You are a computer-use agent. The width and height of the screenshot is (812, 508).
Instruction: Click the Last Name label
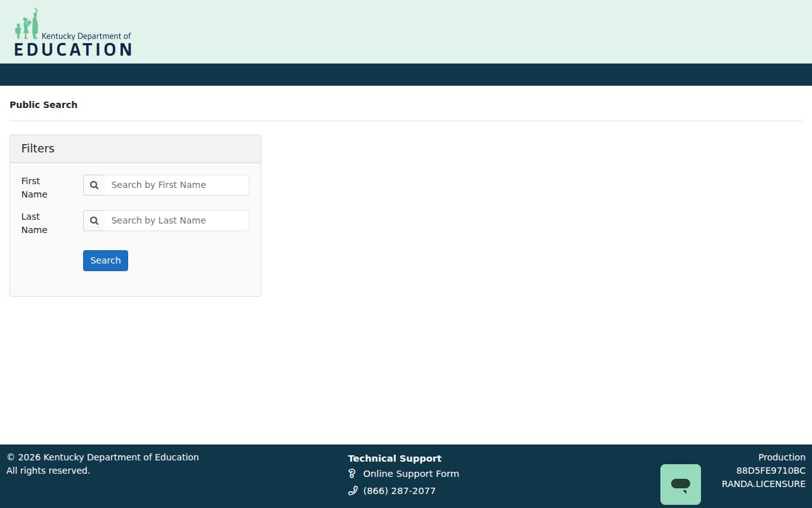pos(34,223)
